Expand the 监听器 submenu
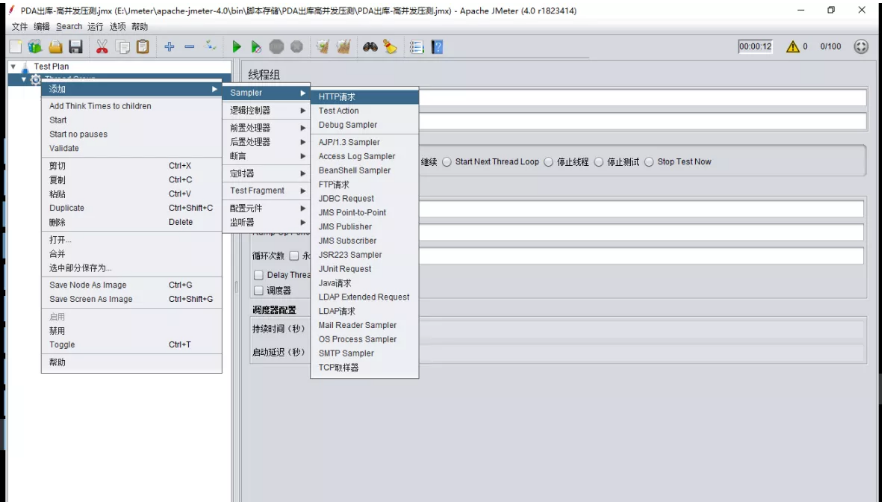 tap(267, 222)
